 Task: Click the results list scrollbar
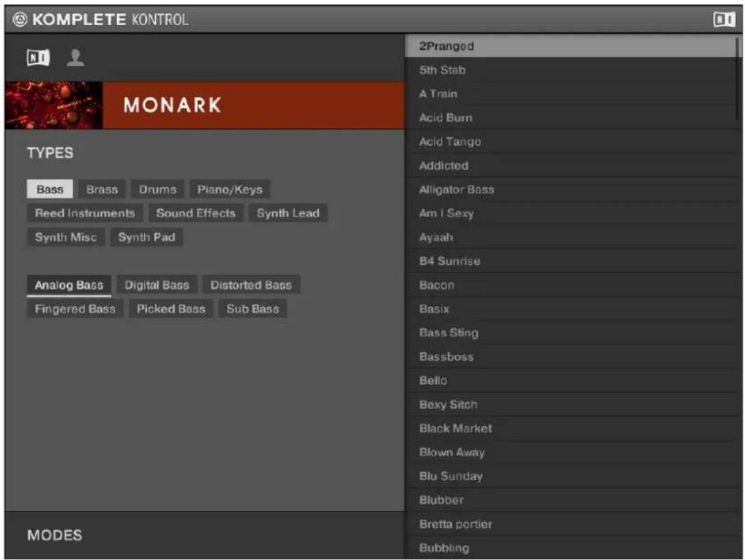pos(737,79)
